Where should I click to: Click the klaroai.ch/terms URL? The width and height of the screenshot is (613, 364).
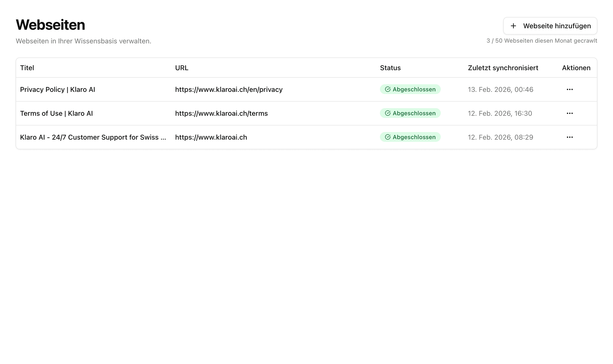(x=221, y=113)
